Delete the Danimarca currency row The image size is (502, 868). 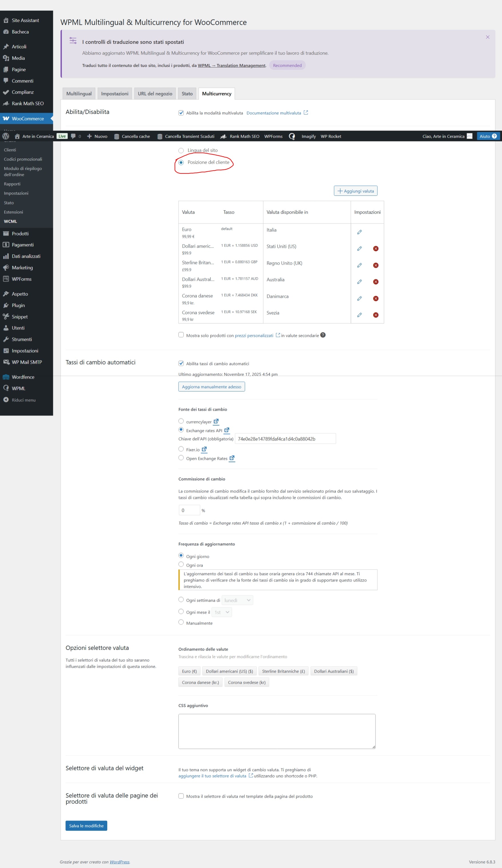(376, 298)
